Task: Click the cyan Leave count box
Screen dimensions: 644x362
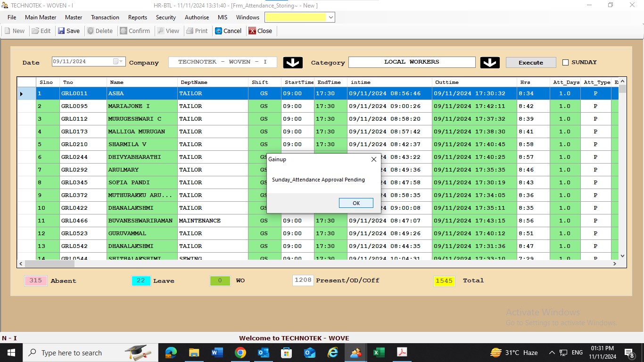Action: click(x=141, y=281)
